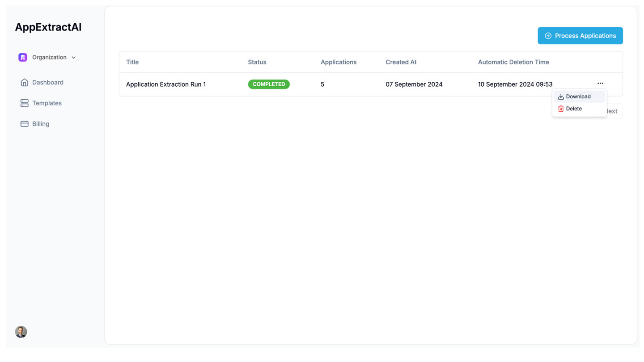The height and width of the screenshot is (362, 644).
Task: Go to the Templates page
Action: pyautogui.click(x=47, y=103)
